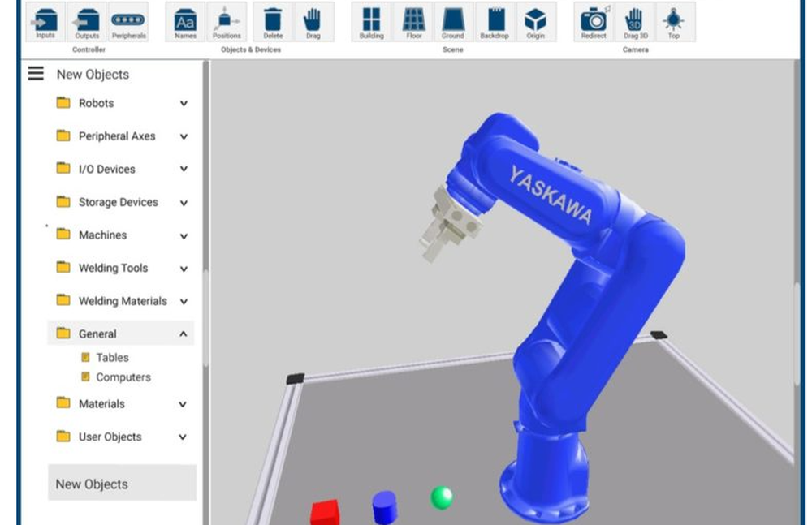812x525 pixels.
Task: Toggle the Floor scene icon
Action: 414,22
